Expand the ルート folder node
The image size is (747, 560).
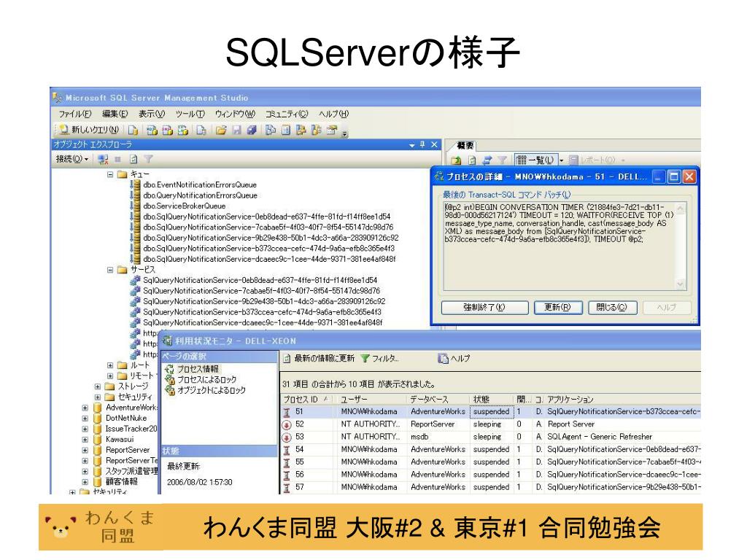coord(110,365)
